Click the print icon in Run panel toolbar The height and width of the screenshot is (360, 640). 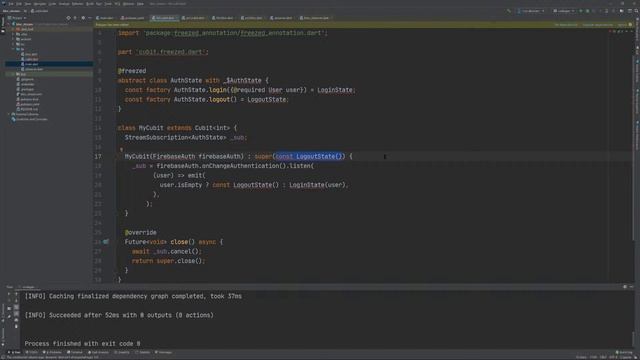coord(16,320)
